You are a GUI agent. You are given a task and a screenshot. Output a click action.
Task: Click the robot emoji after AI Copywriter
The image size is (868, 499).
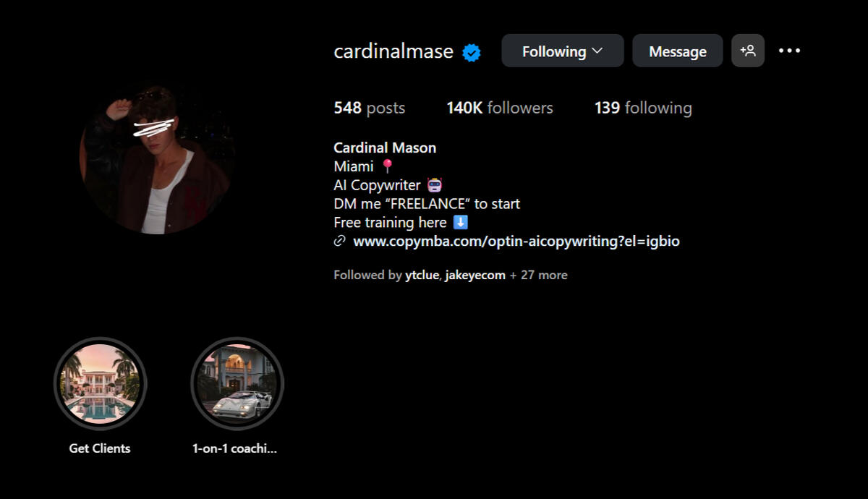click(435, 185)
